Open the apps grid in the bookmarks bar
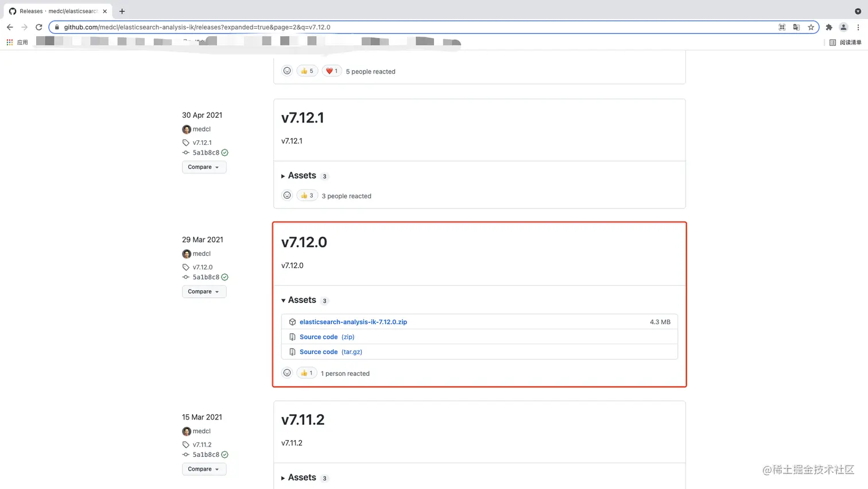Screen dimensions: 868x489 point(10,42)
